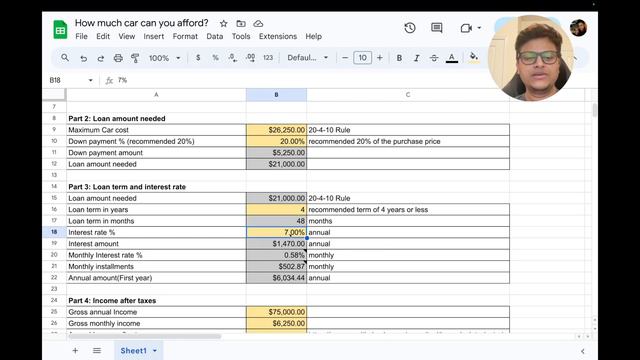Open the Google Sheets home icon

[x=60, y=30]
